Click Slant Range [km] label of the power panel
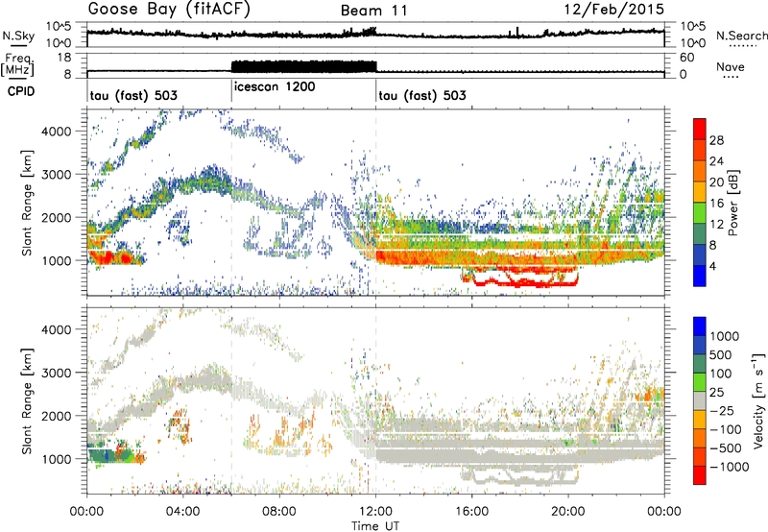The image size is (768, 532). 27,203
